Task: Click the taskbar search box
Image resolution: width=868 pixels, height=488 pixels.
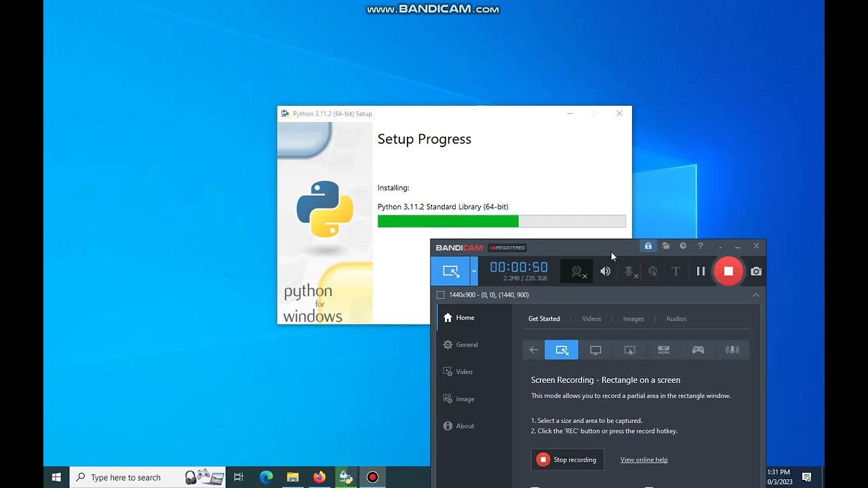Action: pyautogui.click(x=148, y=477)
